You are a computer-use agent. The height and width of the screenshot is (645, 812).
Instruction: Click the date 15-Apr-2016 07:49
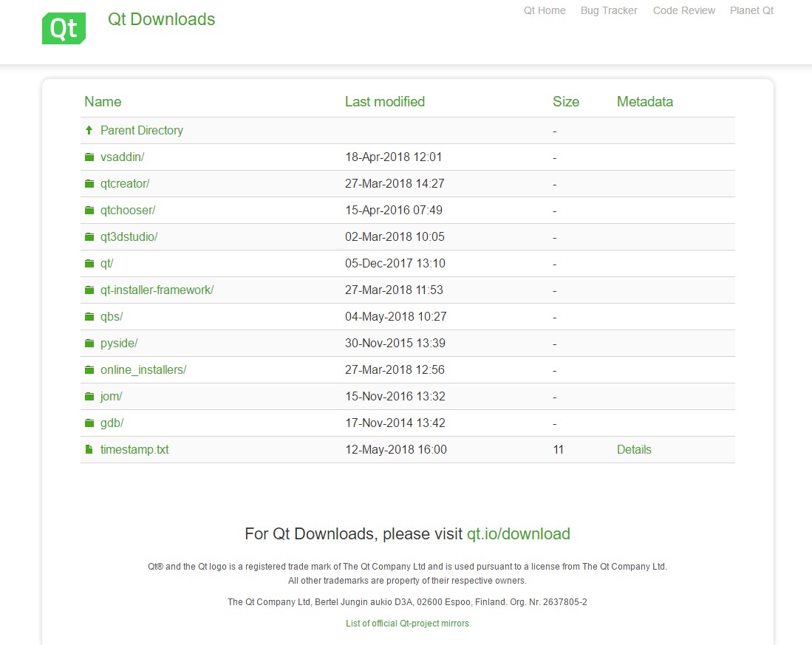(394, 210)
